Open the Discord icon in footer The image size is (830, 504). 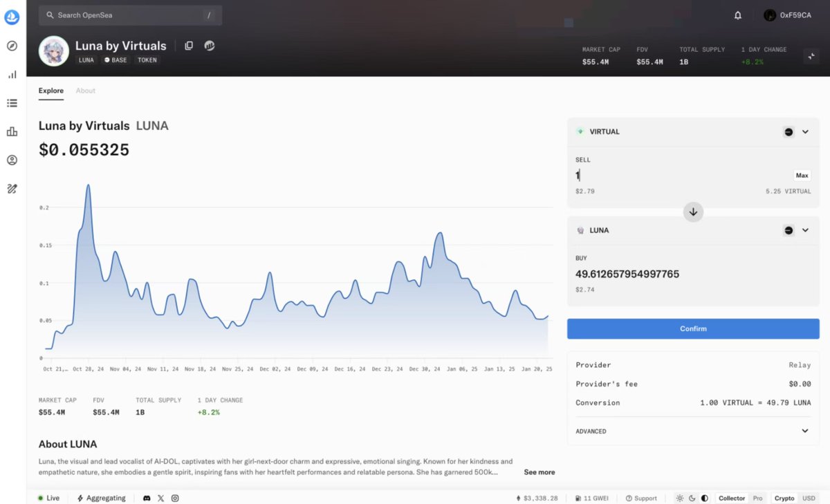tap(147, 498)
